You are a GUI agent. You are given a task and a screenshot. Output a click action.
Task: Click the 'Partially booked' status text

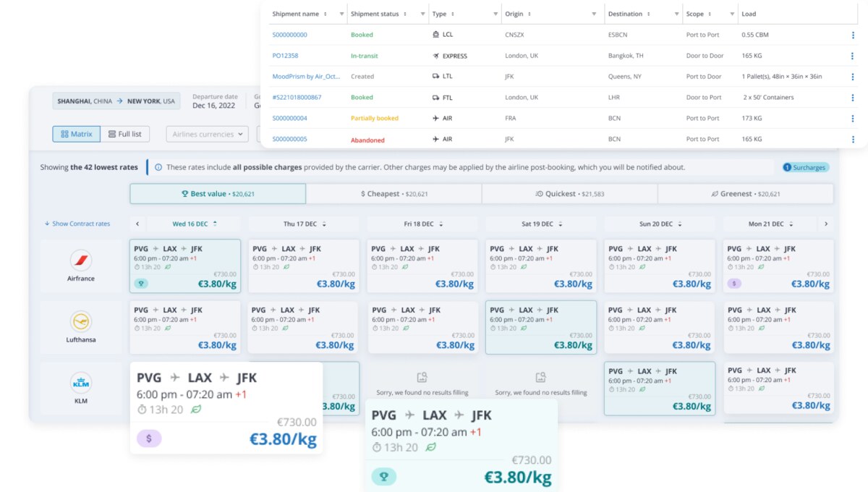(x=375, y=118)
